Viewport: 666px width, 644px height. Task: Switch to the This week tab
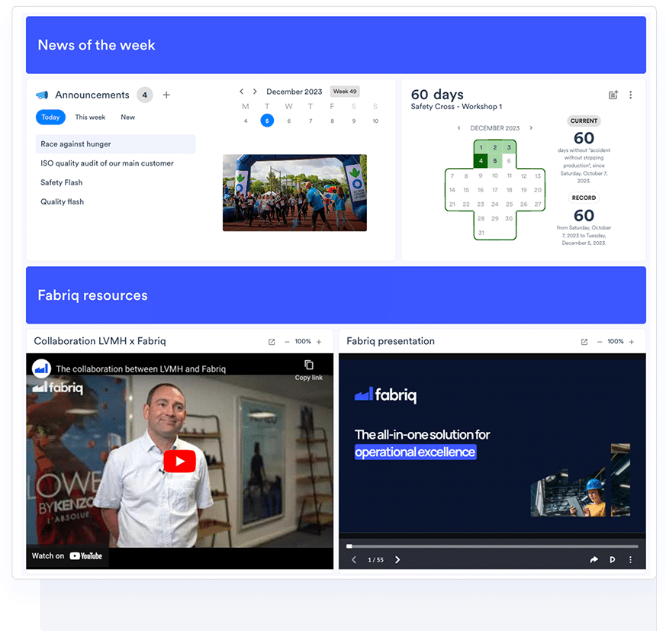pos(90,118)
